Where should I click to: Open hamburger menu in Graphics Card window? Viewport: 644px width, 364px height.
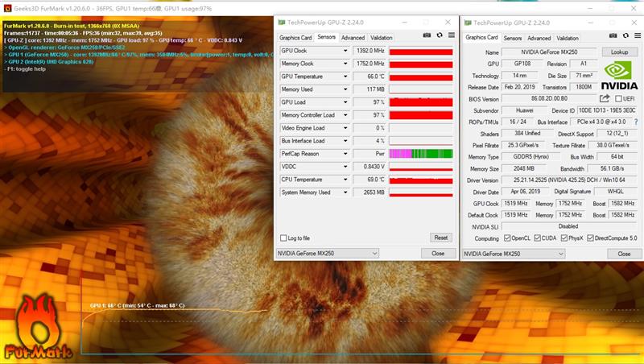click(x=638, y=35)
